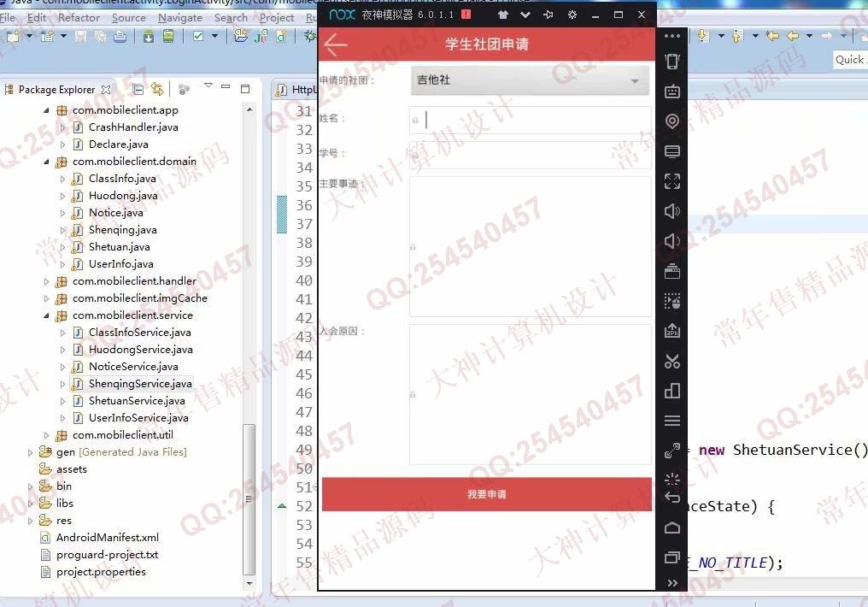Tap the back arrow in the app header
The width and height of the screenshot is (868, 607).
tap(336, 44)
